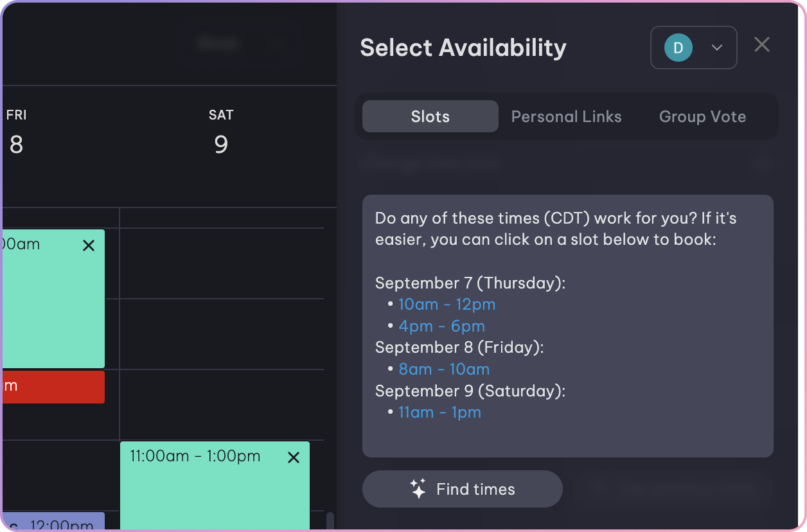Image resolution: width=807 pixels, height=532 pixels.
Task: Click the 4pm - 6pm slot link
Action: tap(441, 326)
